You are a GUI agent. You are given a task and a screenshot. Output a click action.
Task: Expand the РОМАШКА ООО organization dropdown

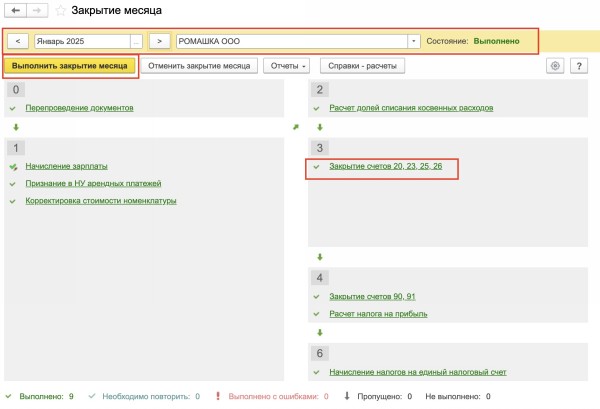(x=414, y=42)
